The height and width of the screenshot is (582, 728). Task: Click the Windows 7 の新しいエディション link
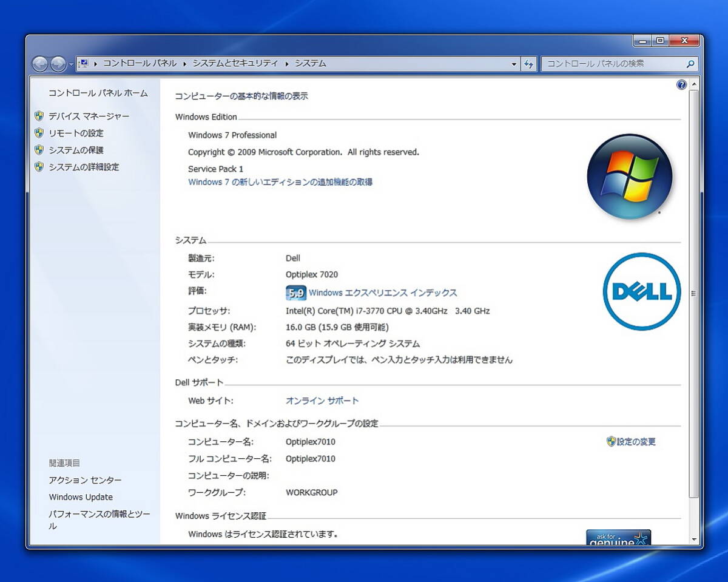[x=280, y=182]
